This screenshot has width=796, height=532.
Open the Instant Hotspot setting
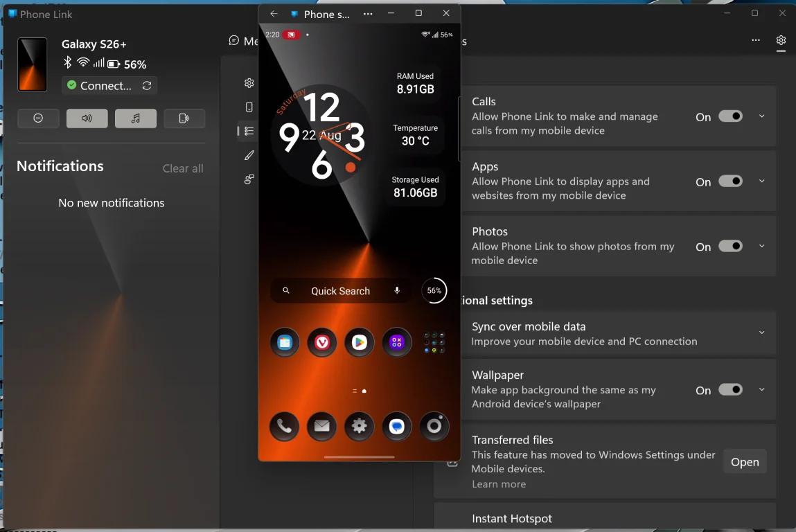605,517
